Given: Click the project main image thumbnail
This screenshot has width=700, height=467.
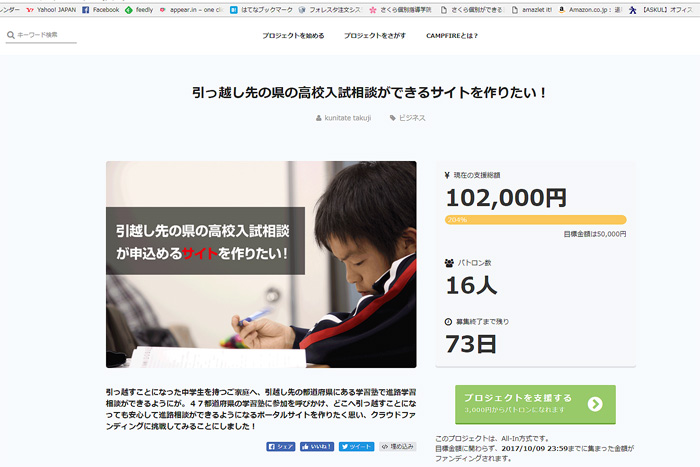Looking at the screenshot, I should (261, 264).
